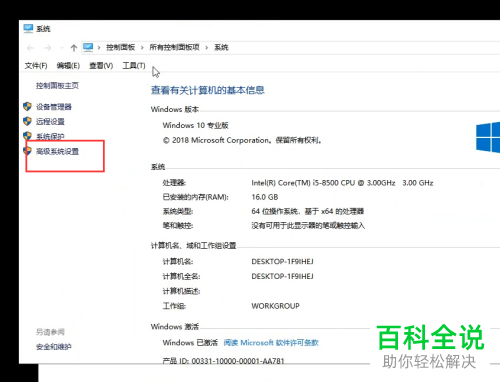The image size is (500, 382).
Task: Open 安全和维护 link
Action: tap(54, 347)
